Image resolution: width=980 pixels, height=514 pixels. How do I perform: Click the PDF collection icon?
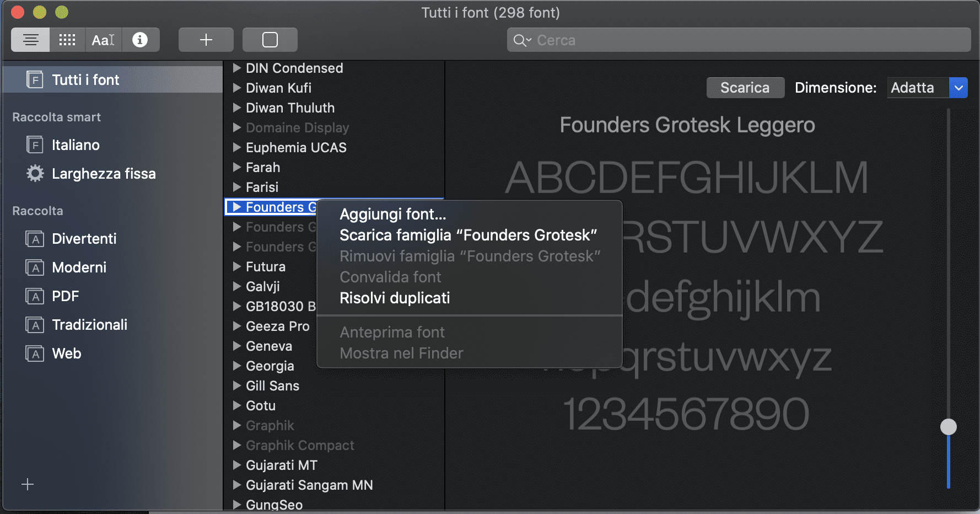(35, 296)
